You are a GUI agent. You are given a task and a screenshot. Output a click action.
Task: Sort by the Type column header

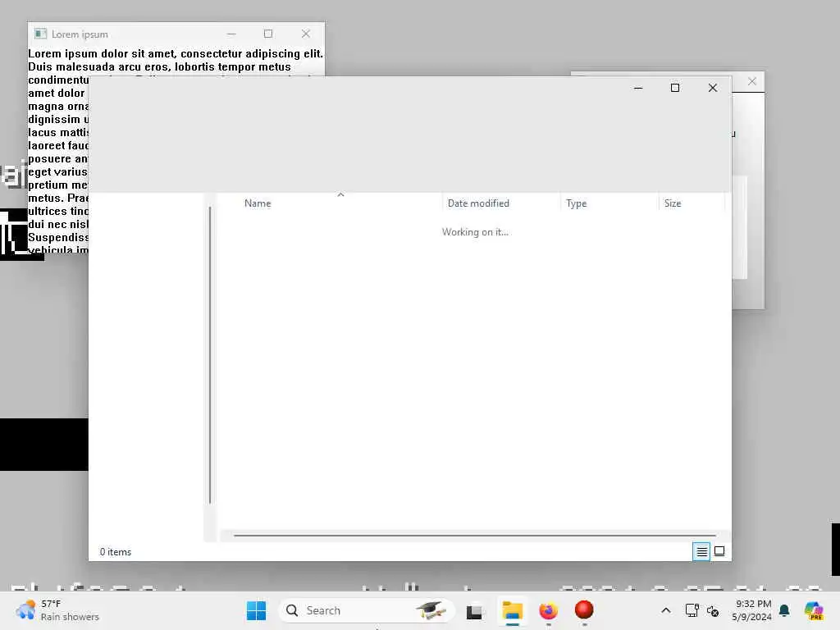coord(577,203)
